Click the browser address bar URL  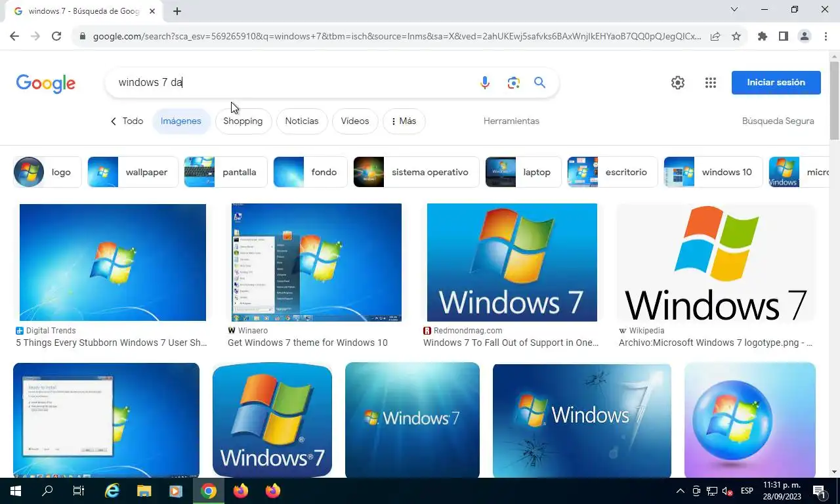(397, 37)
